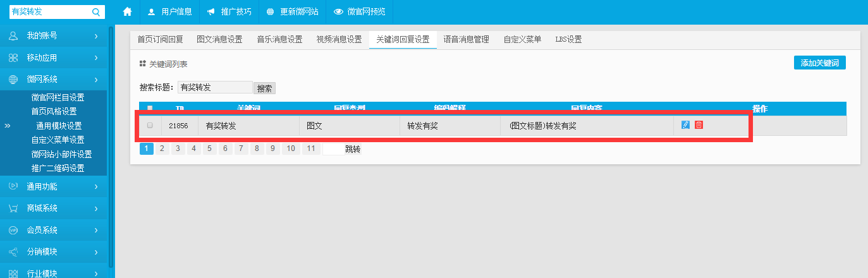Go to page 11 in pagination

point(310,149)
